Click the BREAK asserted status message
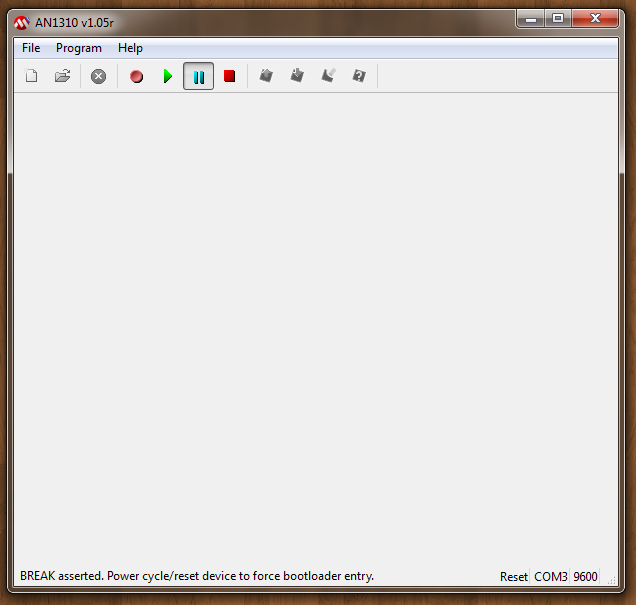Viewport: 636px width, 605px height. pyautogui.click(x=197, y=576)
